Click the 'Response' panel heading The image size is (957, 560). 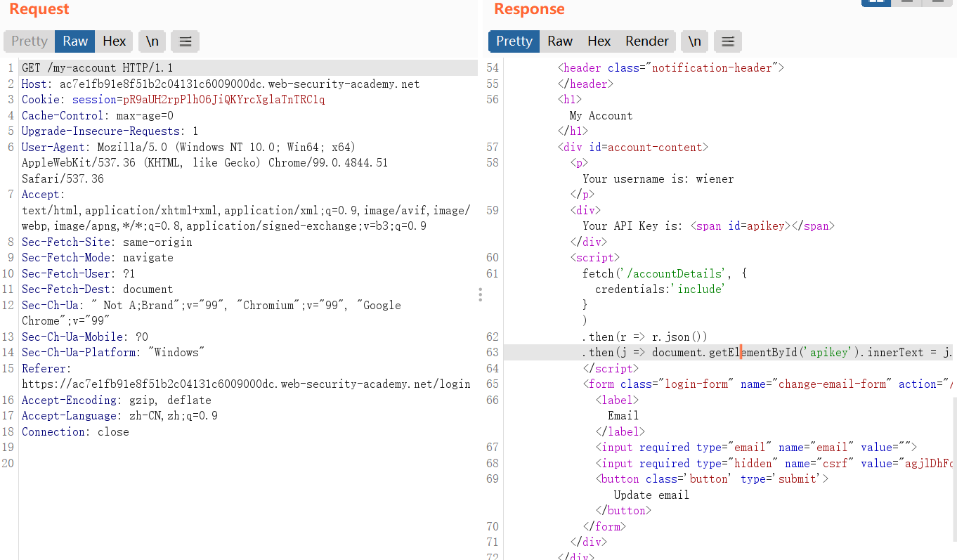point(529,9)
